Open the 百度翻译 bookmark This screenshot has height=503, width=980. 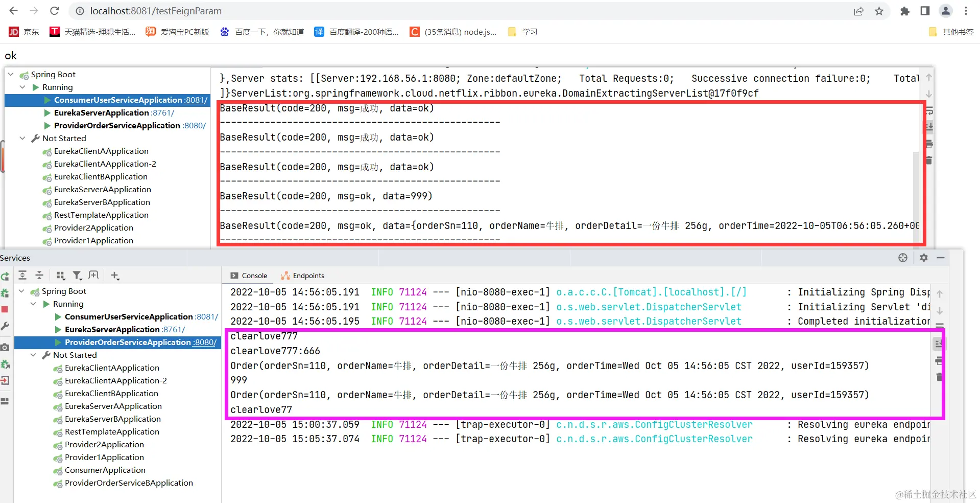point(356,32)
